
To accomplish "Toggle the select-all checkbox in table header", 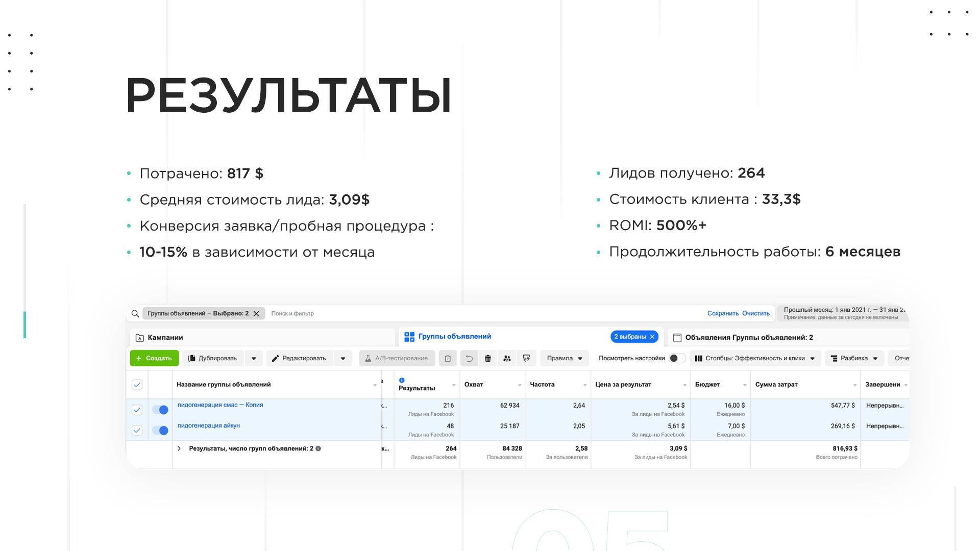I will point(137,385).
